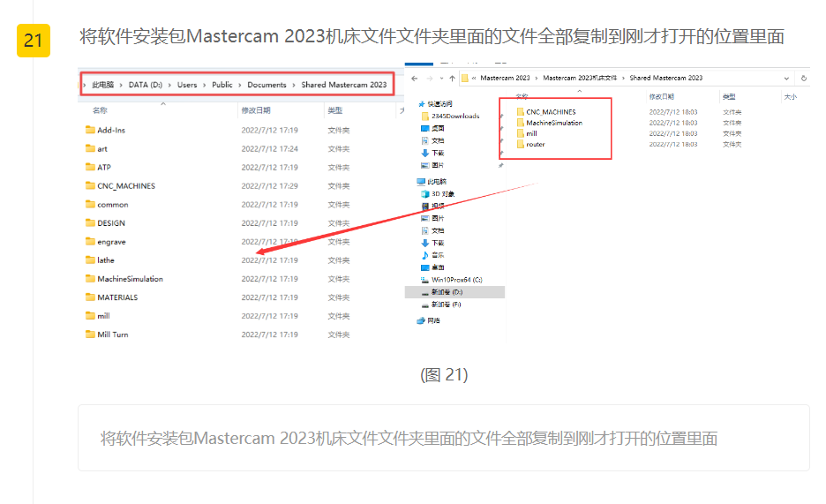Click the Back arrow in right explorer
The image size is (826, 504).
click(415, 78)
